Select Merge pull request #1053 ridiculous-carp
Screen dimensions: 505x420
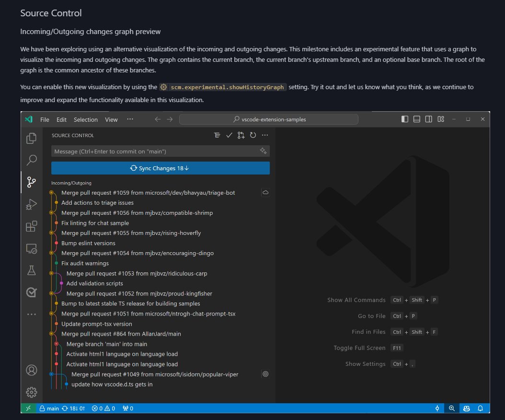(137, 273)
